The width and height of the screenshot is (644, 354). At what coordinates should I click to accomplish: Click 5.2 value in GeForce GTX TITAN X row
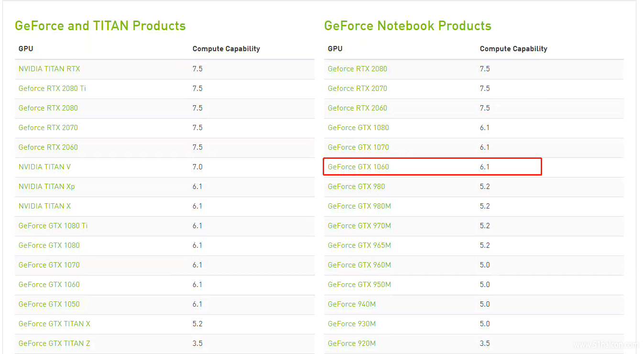[197, 324]
